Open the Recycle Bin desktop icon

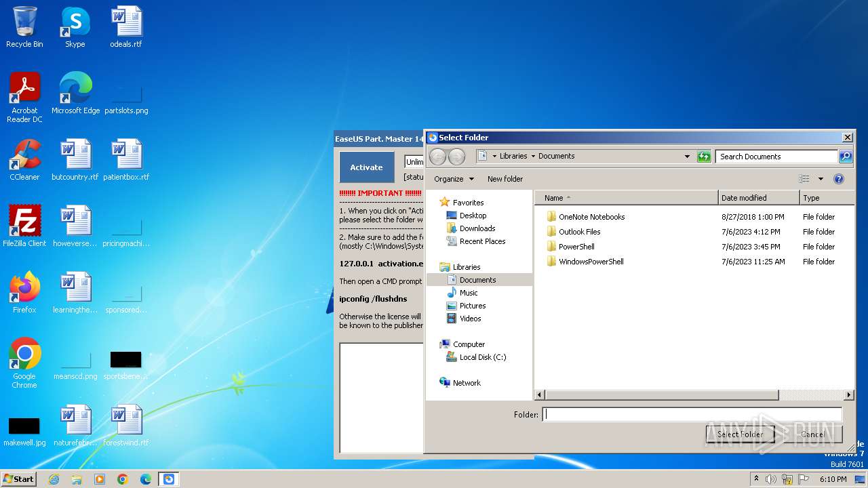point(24,27)
